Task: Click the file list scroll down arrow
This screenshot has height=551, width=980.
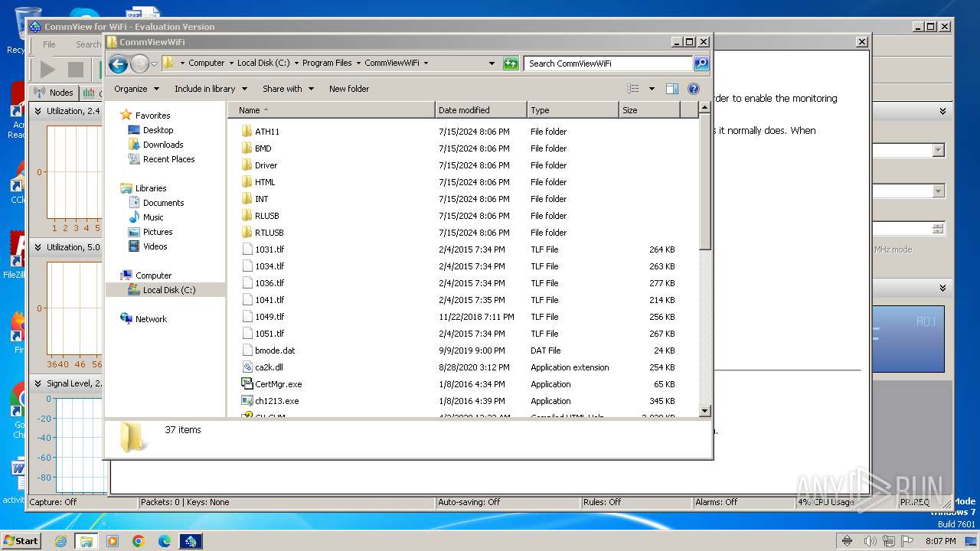Action: pos(705,411)
